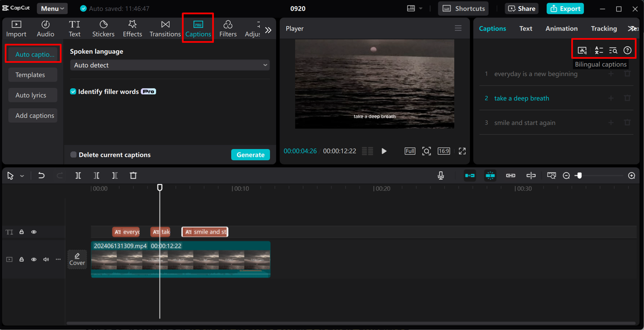Select the Templates caption option

click(x=33, y=75)
